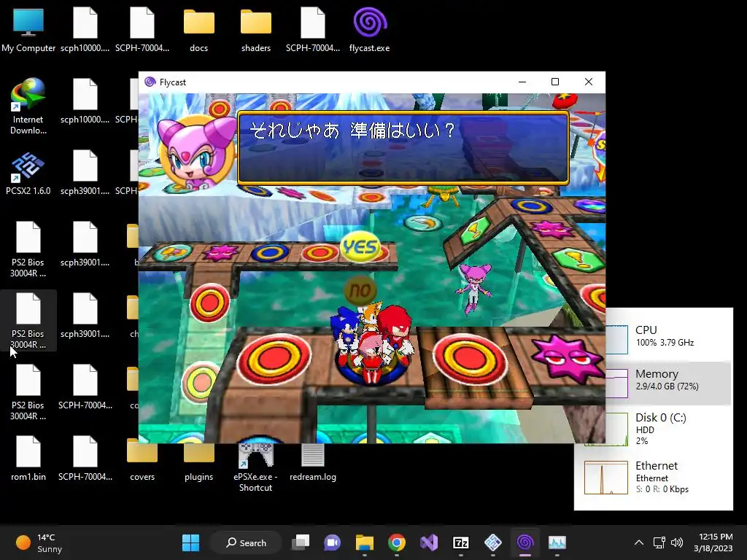Screen dimensions: 747x560
Task: Switch to PCSX2 via taskbar icon
Action: (492, 542)
